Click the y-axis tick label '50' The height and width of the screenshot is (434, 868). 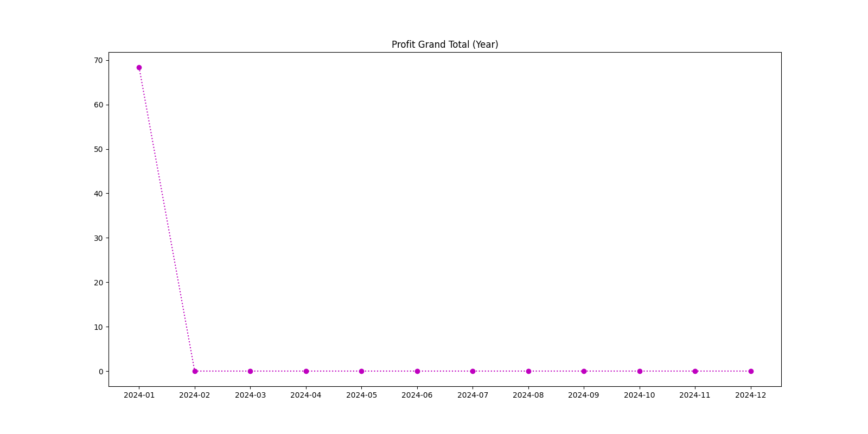[x=98, y=149]
